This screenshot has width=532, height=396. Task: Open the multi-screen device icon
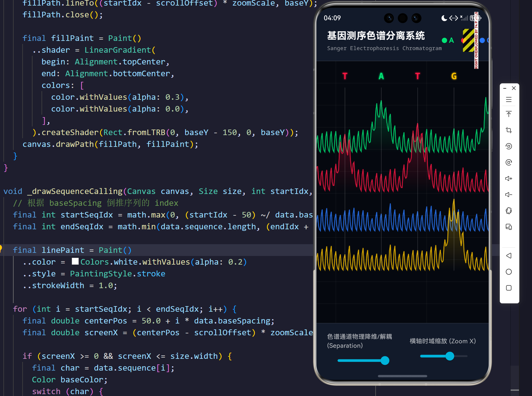pyautogui.click(x=509, y=227)
